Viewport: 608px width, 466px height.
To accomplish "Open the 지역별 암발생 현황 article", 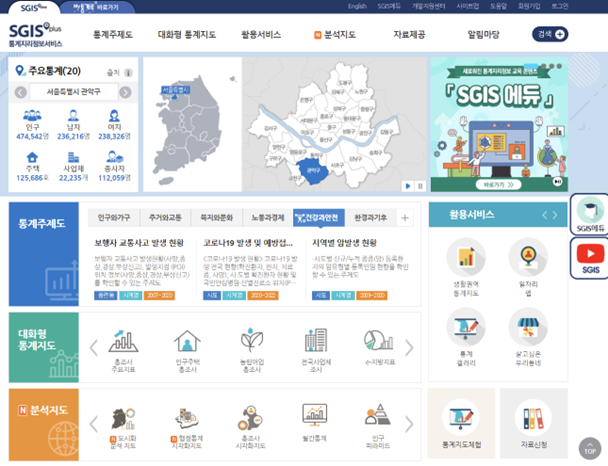I will pos(344,243).
